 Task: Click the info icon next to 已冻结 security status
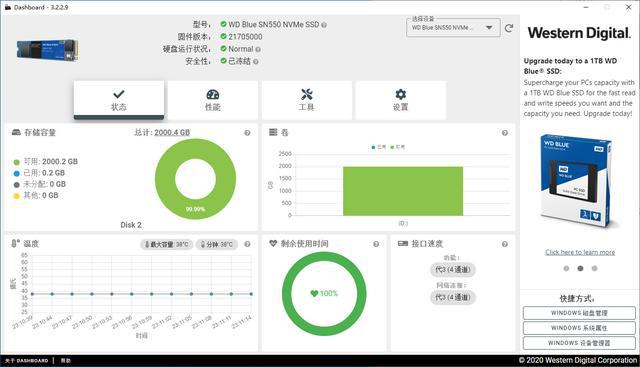pos(256,62)
